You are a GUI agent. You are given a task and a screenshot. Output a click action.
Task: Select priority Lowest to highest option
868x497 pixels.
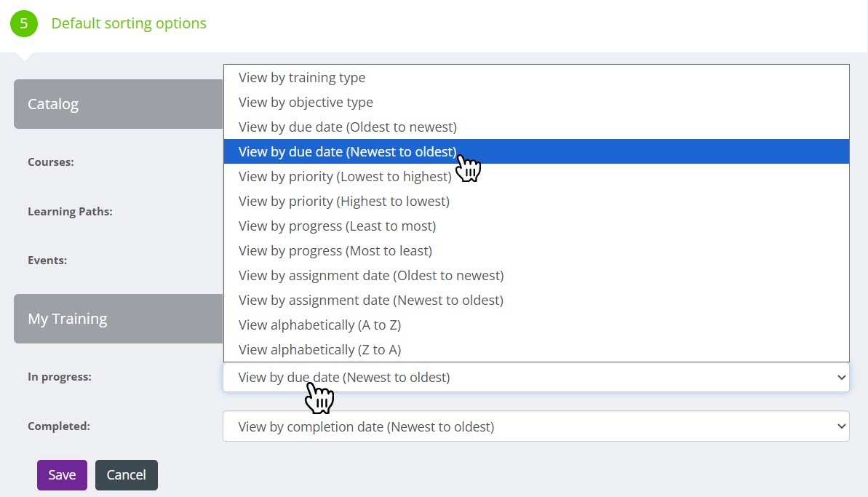(x=345, y=177)
